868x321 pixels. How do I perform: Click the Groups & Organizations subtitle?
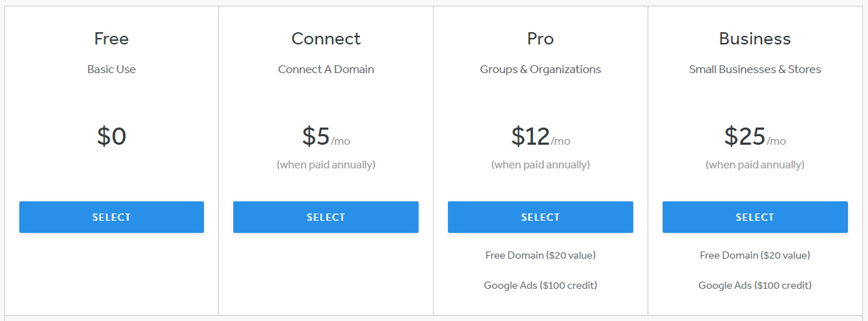540,70
